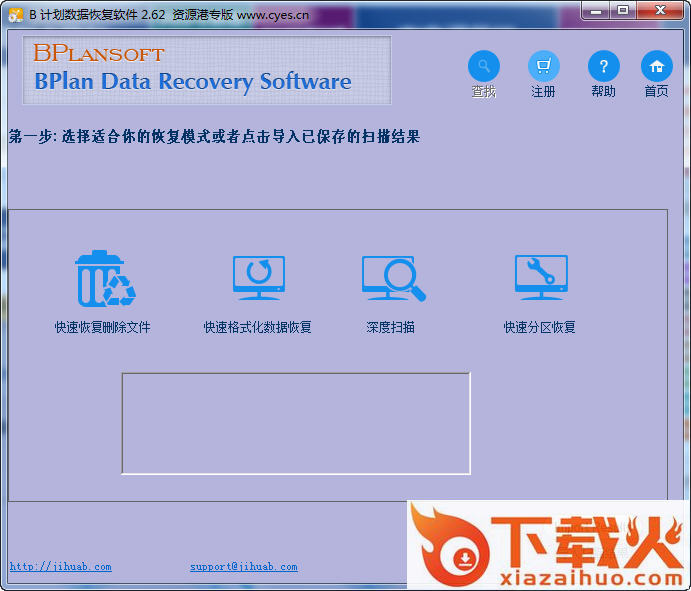Screen dimensions: 691x591
Task: Select the 快速格式化数据恢复 text label
Action: [258, 327]
